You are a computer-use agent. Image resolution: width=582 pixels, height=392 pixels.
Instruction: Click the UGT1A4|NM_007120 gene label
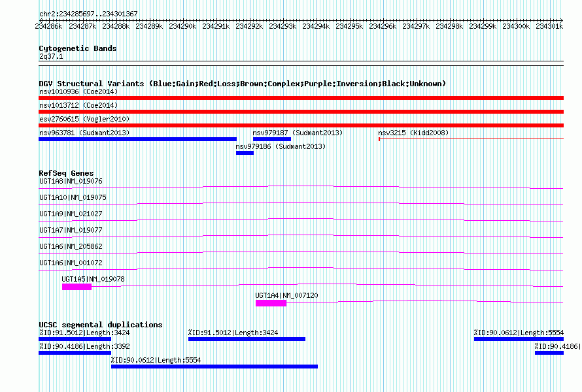286,295
